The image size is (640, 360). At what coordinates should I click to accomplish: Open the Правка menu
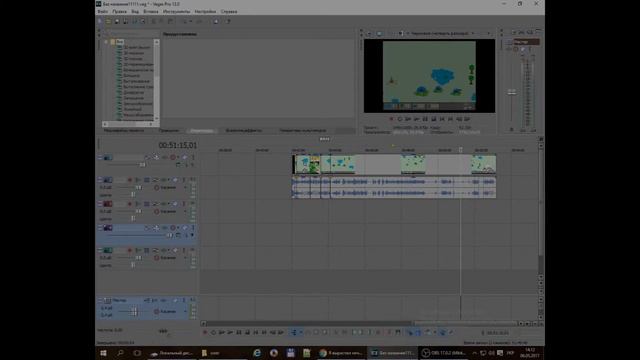pyautogui.click(x=120, y=11)
